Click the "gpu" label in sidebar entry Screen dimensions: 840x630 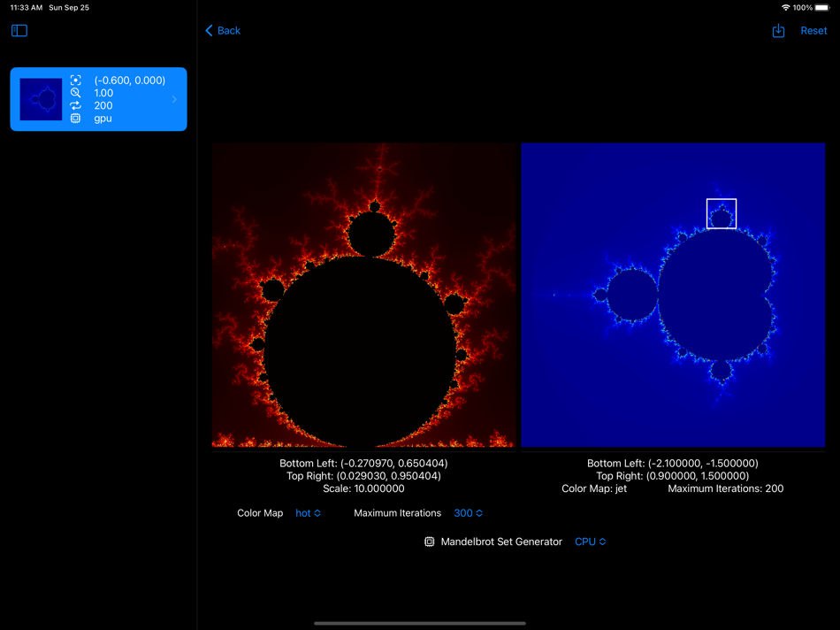[x=103, y=119]
